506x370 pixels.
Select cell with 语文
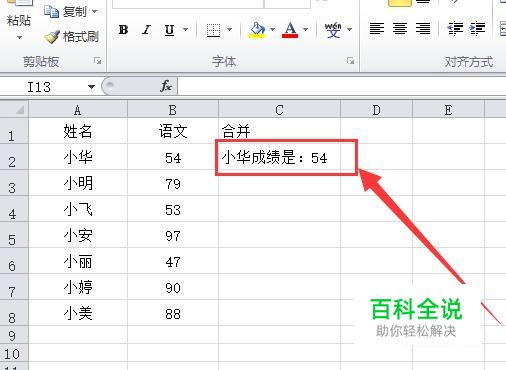(x=173, y=131)
